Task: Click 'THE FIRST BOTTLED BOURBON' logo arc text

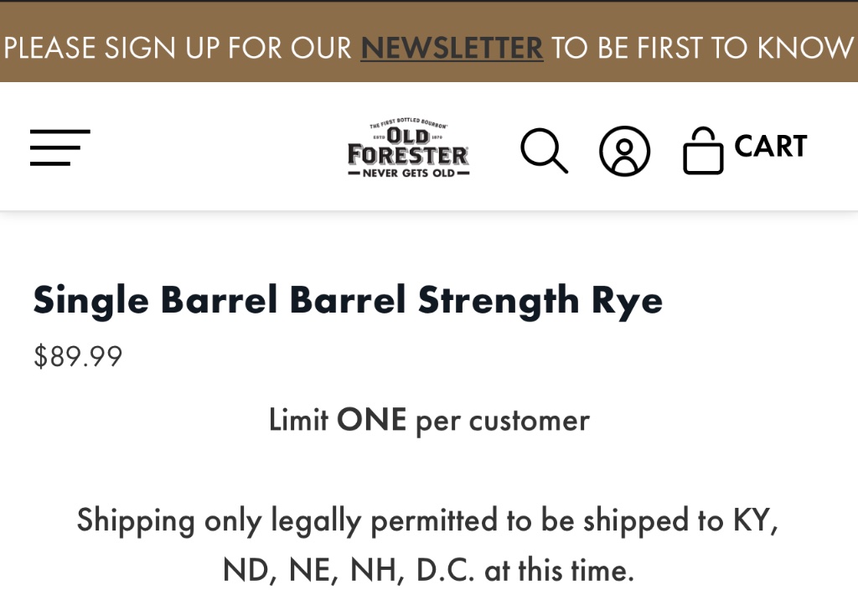Action: point(409,124)
